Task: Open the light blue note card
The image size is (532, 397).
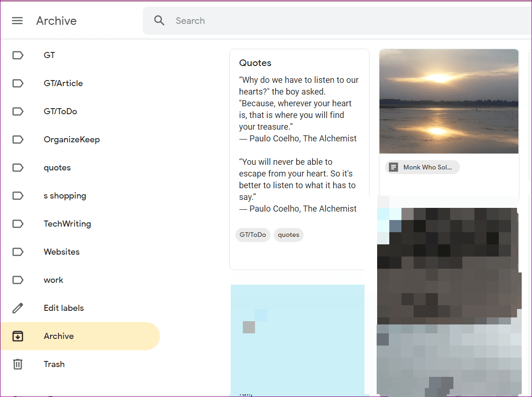Action: tap(298, 339)
